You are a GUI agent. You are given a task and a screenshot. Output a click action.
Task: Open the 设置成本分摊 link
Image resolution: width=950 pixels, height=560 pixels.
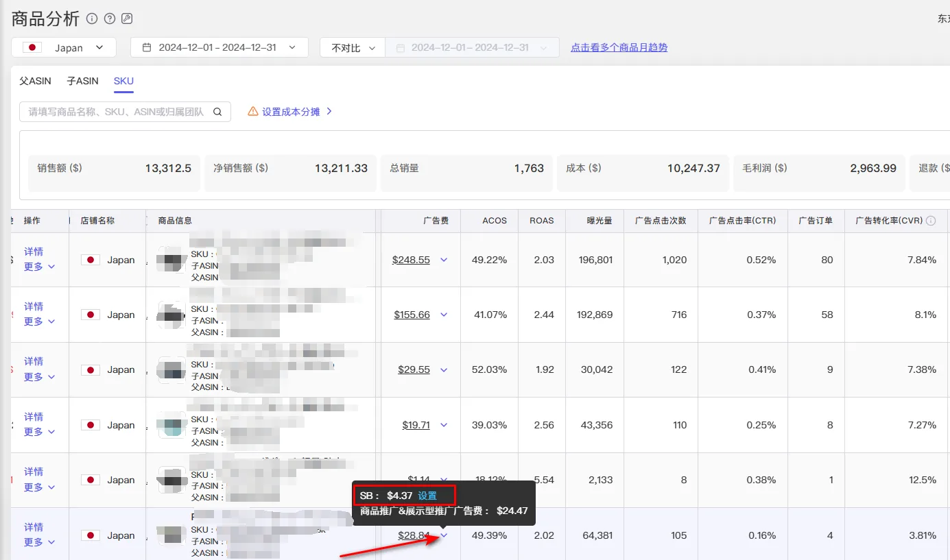pos(291,111)
